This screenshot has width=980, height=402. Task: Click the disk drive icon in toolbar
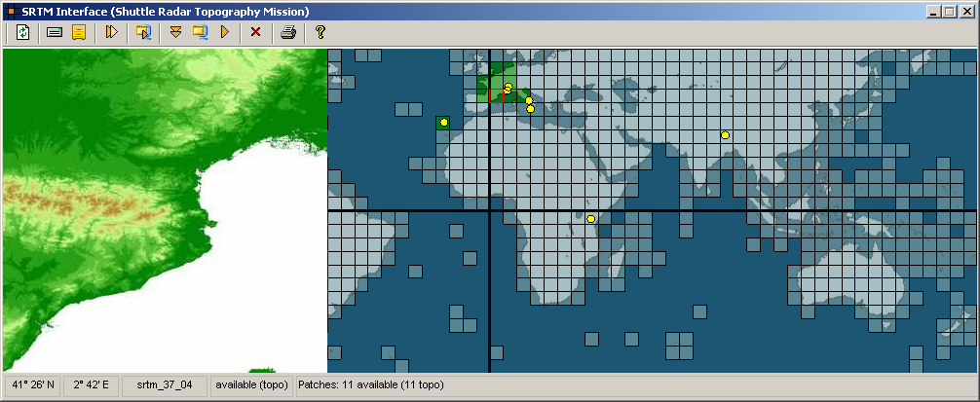55,32
